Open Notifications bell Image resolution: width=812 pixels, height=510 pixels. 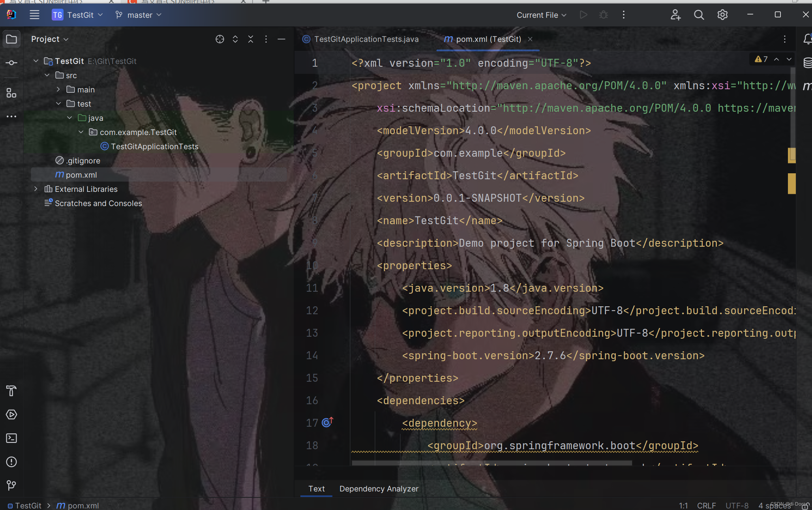808,39
